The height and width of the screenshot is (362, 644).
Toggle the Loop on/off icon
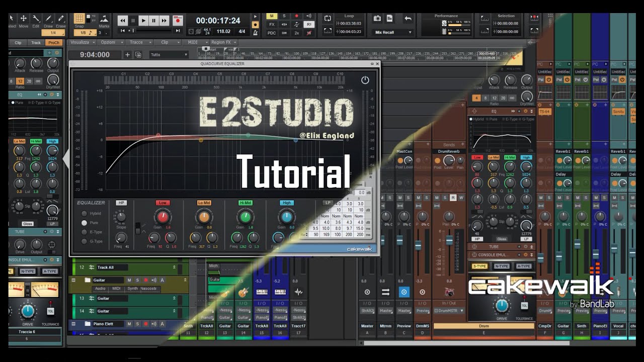click(328, 18)
